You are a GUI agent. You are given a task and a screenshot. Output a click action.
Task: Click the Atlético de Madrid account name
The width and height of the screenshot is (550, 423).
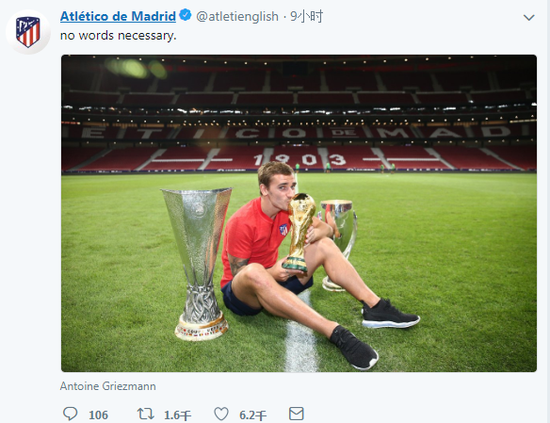tap(118, 16)
